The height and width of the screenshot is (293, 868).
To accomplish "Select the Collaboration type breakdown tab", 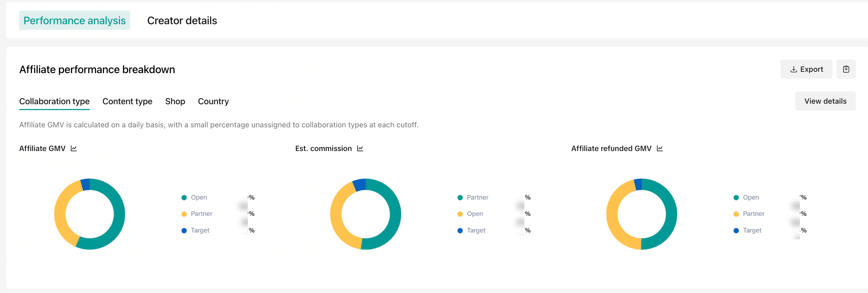I will point(54,101).
